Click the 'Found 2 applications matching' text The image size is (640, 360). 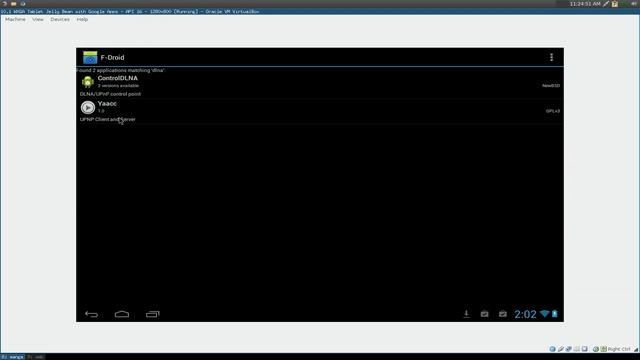tap(120, 70)
